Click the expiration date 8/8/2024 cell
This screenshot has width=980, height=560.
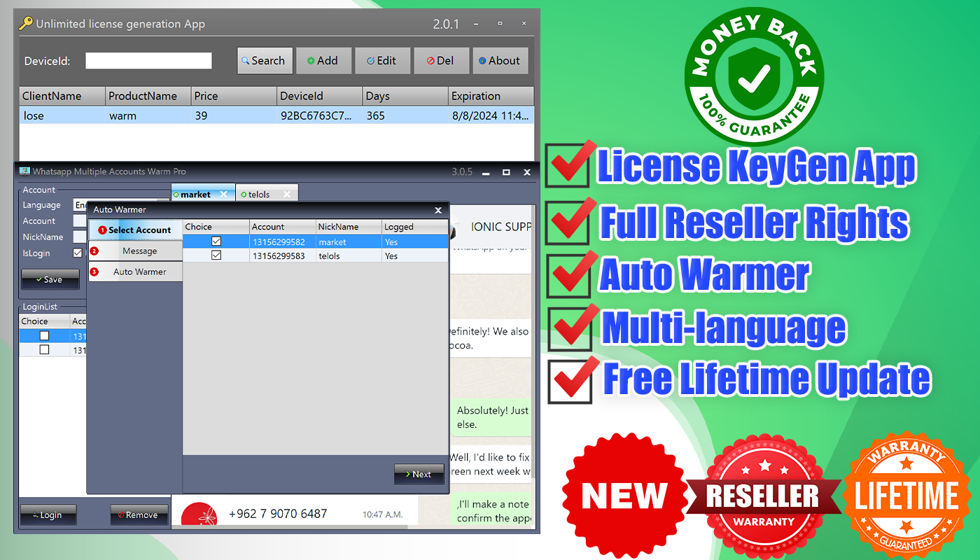(x=491, y=115)
